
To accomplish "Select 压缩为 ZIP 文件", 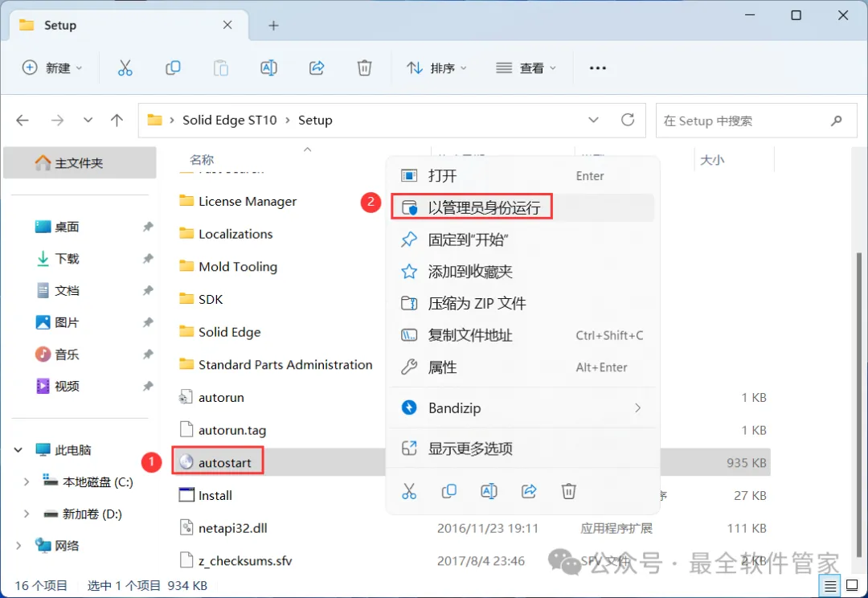I will pyautogui.click(x=522, y=304).
